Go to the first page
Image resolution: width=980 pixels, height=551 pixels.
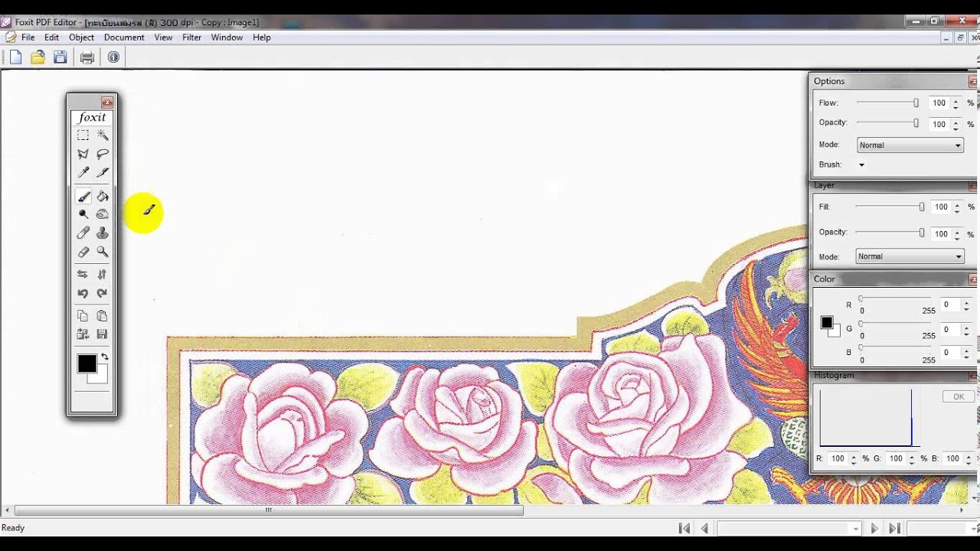pos(684,528)
